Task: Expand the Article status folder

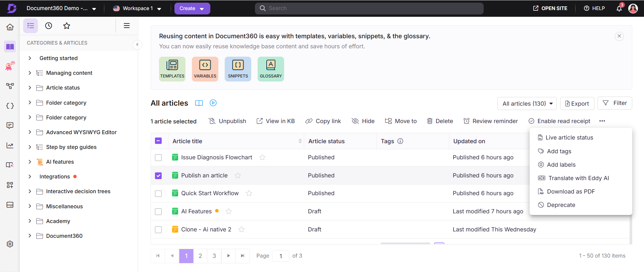Action: click(30, 88)
